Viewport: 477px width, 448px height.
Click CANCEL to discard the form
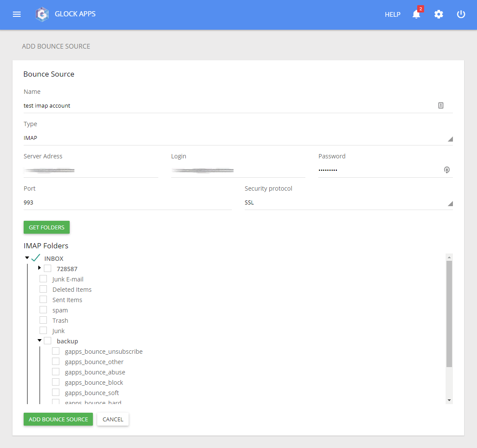pos(113,419)
